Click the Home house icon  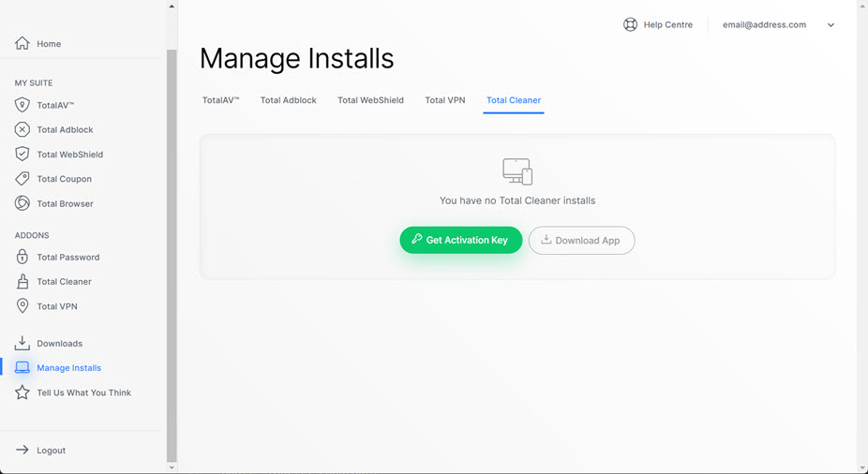22,43
